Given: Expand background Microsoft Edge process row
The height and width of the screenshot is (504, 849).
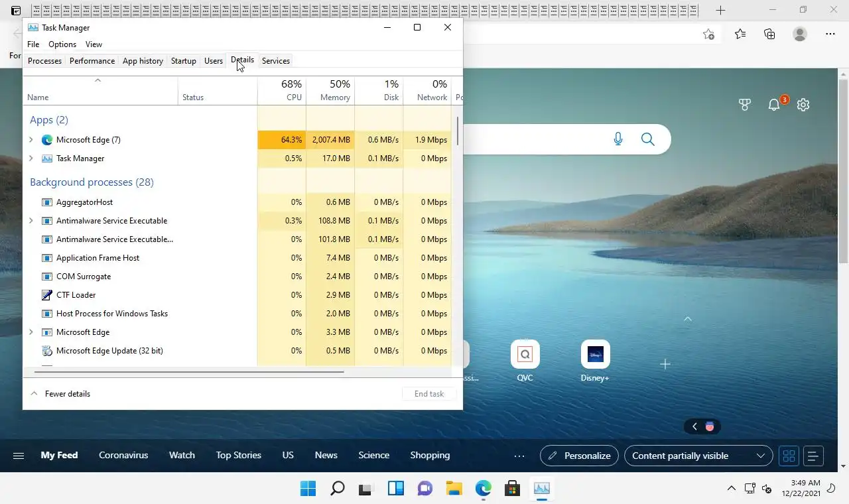Looking at the screenshot, I should (x=31, y=332).
